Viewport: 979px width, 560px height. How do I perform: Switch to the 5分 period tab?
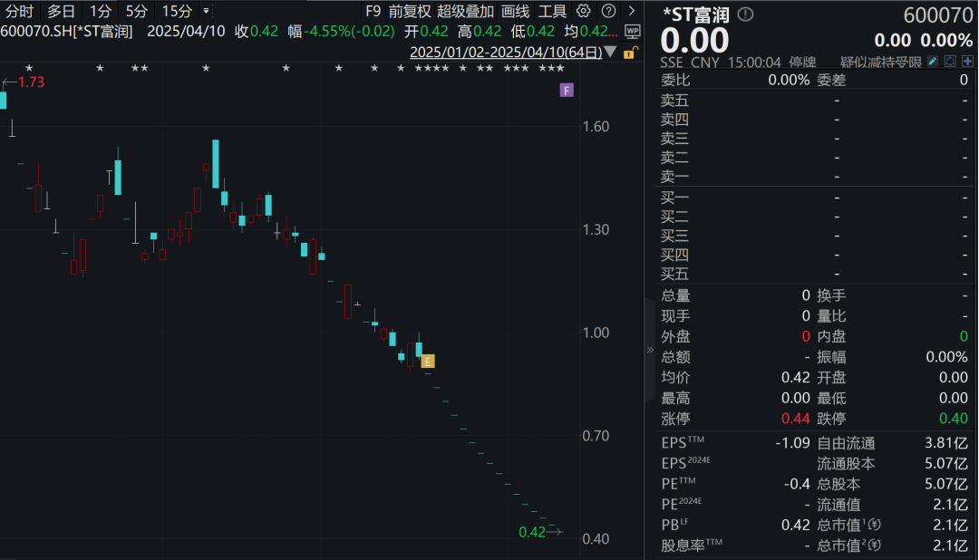click(136, 11)
